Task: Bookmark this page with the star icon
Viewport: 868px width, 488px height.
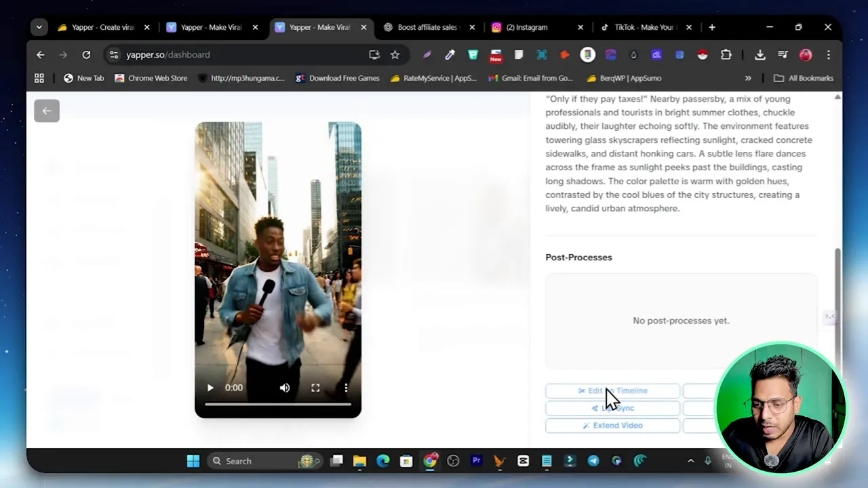Action: pyautogui.click(x=395, y=55)
